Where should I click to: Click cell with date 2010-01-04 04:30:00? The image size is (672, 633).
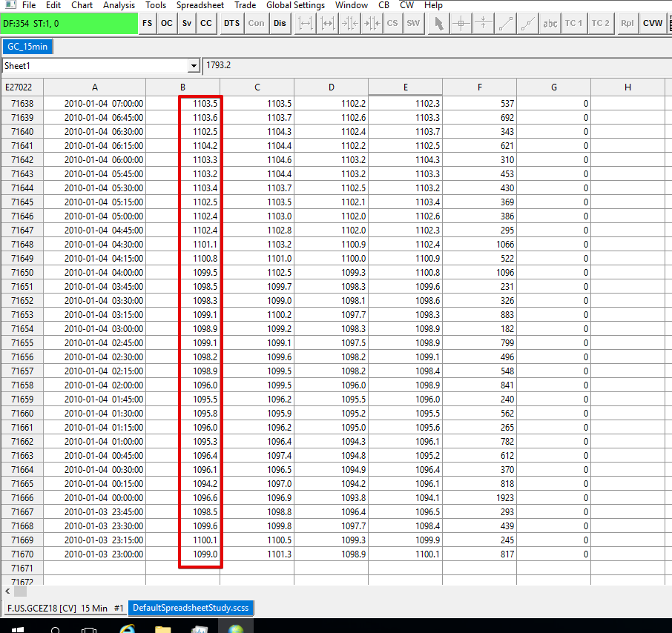coord(95,245)
